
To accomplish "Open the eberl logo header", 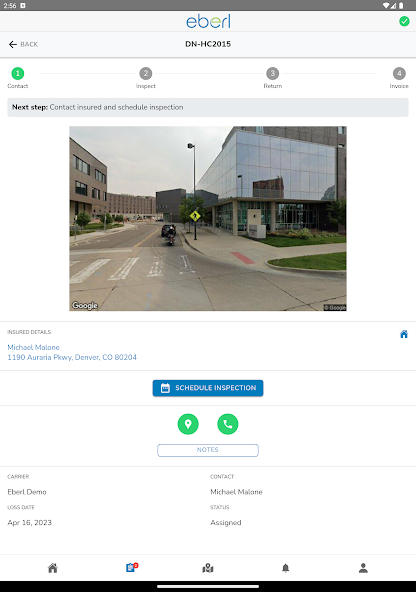I will point(208,21).
